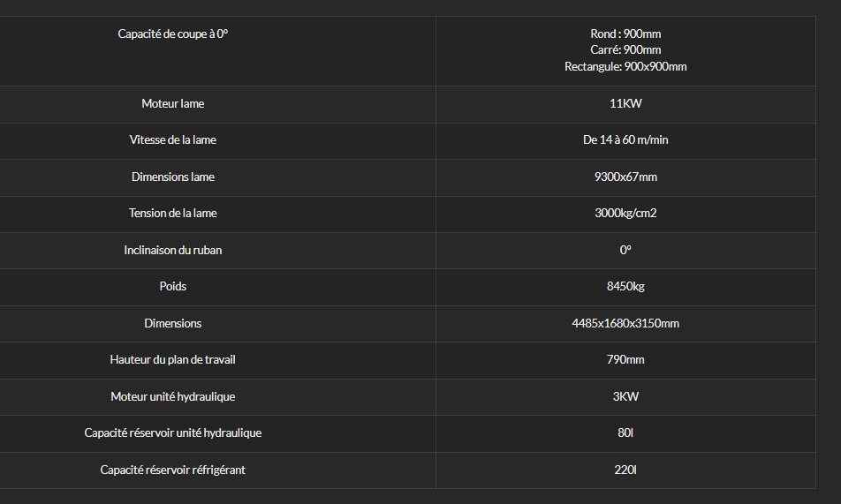The height and width of the screenshot is (504, 841).
Task: Click the 'Tension de la lame' label
Action: click(173, 214)
